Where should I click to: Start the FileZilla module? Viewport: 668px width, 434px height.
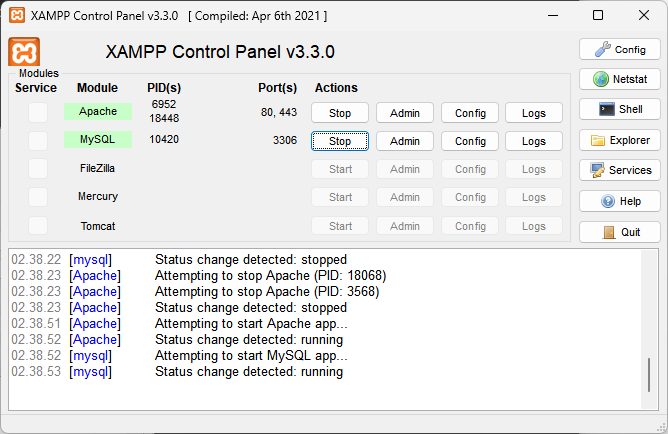(x=340, y=169)
